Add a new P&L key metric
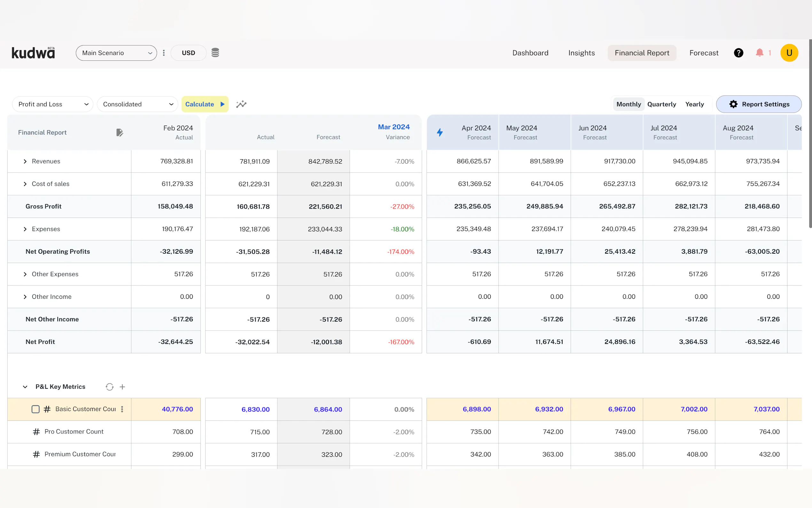This screenshot has width=812, height=508. (122, 387)
